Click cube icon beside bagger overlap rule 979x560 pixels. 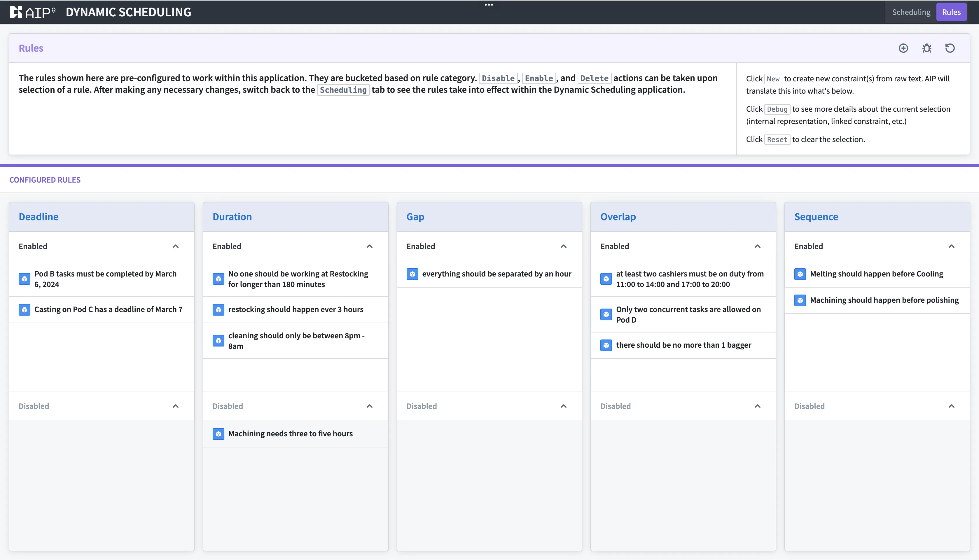point(606,345)
